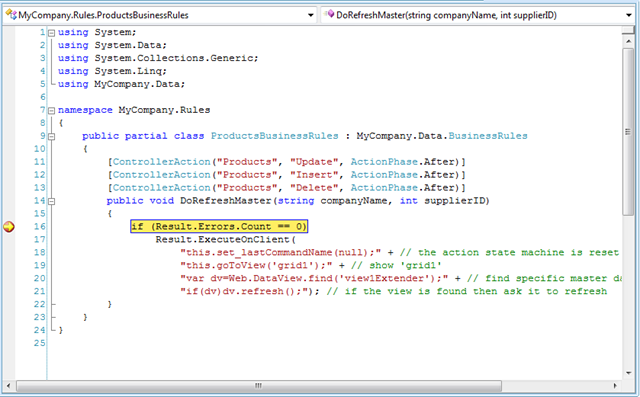640x397 pixels.
Task: Click the "this.goToView('grid1');" string
Action: pyautogui.click(x=256, y=266)
